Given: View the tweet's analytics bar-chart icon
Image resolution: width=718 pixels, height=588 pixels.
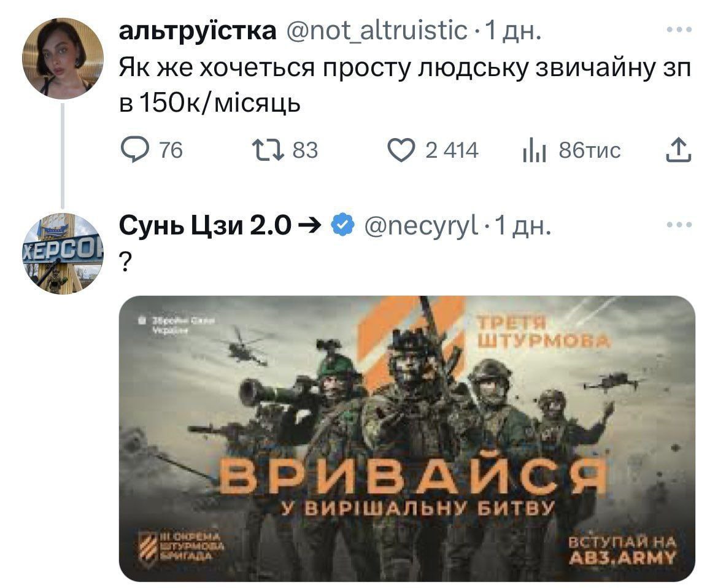Looking at the screenshot, I should click(x=534, y=150).
